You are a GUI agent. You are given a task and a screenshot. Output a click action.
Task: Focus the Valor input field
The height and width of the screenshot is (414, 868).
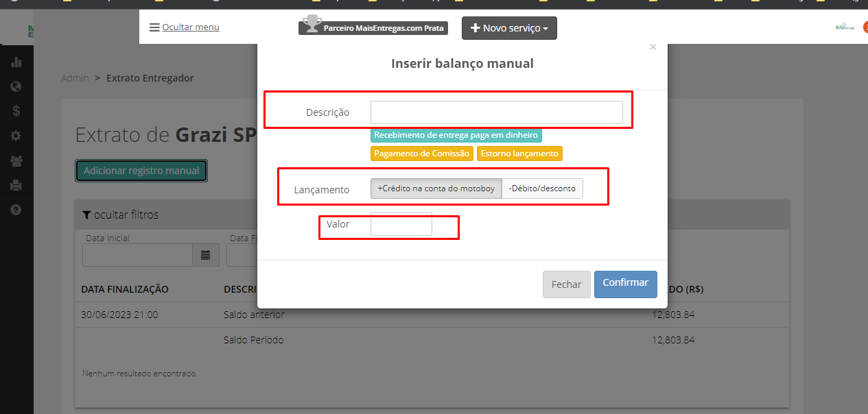[401, 224]
